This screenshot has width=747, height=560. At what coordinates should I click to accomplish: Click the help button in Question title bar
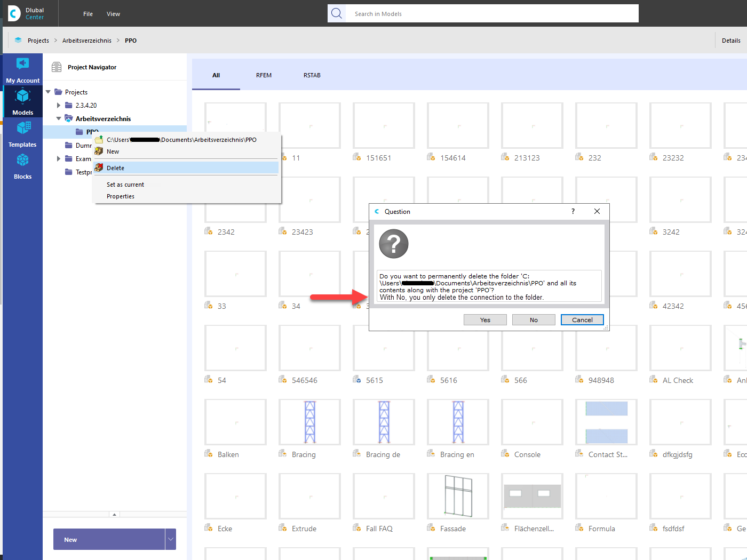click(573, 211)
